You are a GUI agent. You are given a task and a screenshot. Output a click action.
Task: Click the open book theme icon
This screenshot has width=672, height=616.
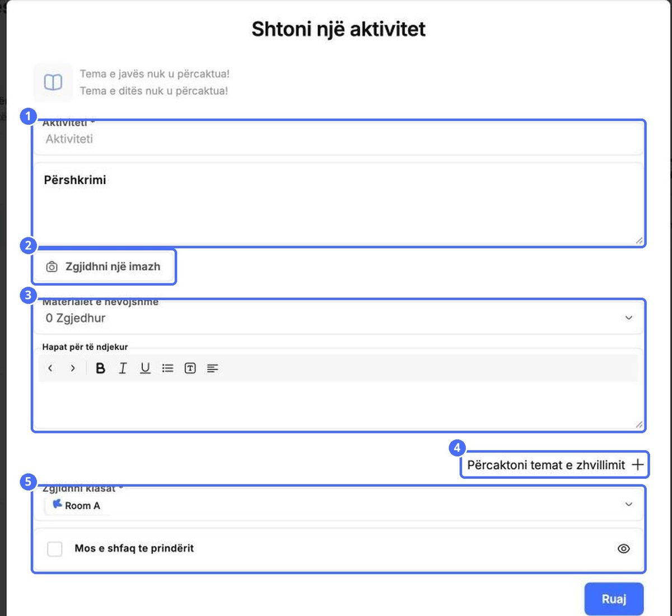(53, 82)
